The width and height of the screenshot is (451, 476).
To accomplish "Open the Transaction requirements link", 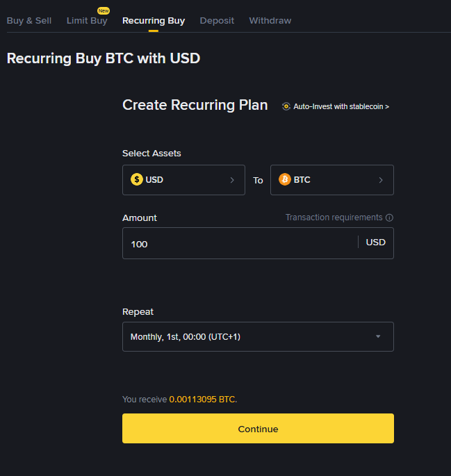I will (334, 218).
